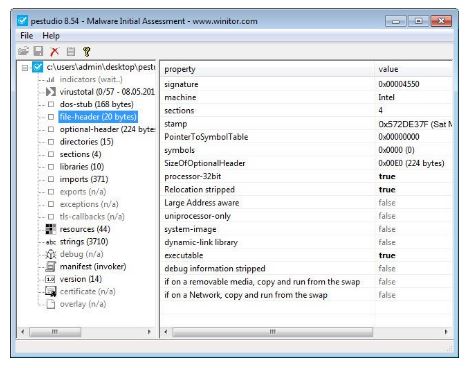Select the directories (15) item
Screen dimensions: 470x368
(x=86, y=142)
